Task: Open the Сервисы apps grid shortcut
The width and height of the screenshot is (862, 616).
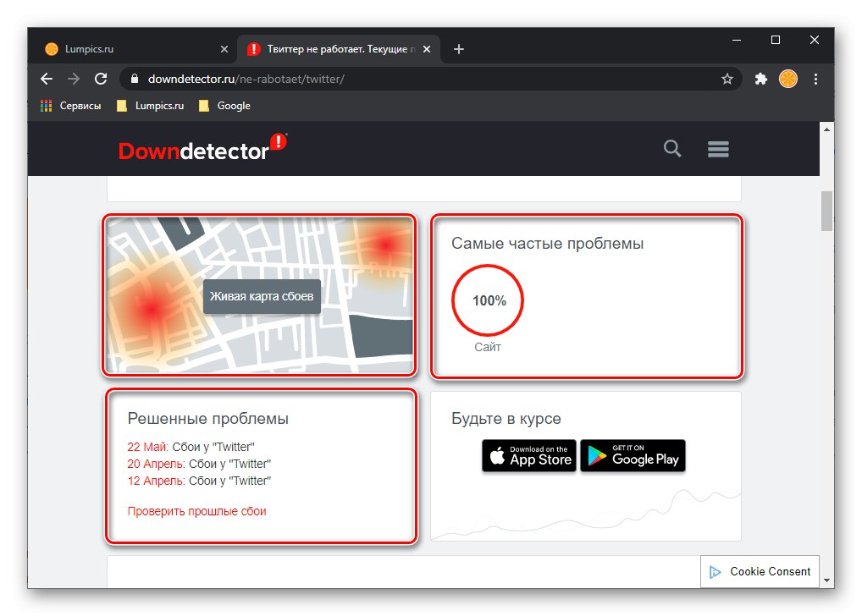Action: [71, 106]
